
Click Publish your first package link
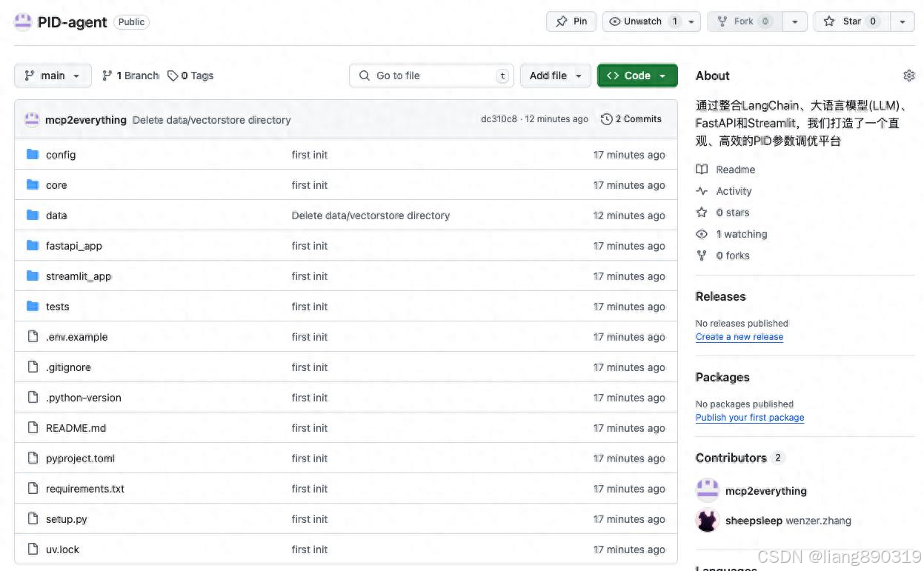[x=750, y=418]
